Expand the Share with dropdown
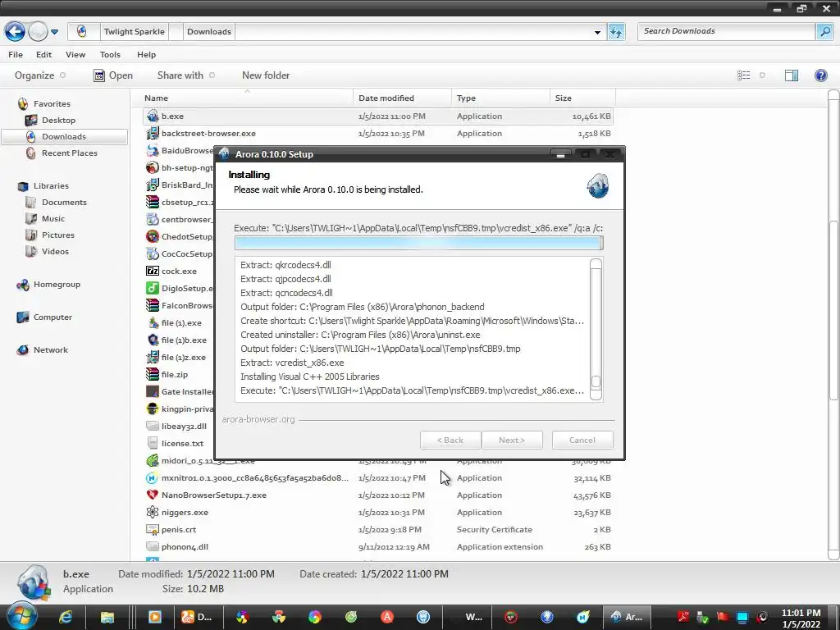This screenshot has height=630, width=840. 186,75
